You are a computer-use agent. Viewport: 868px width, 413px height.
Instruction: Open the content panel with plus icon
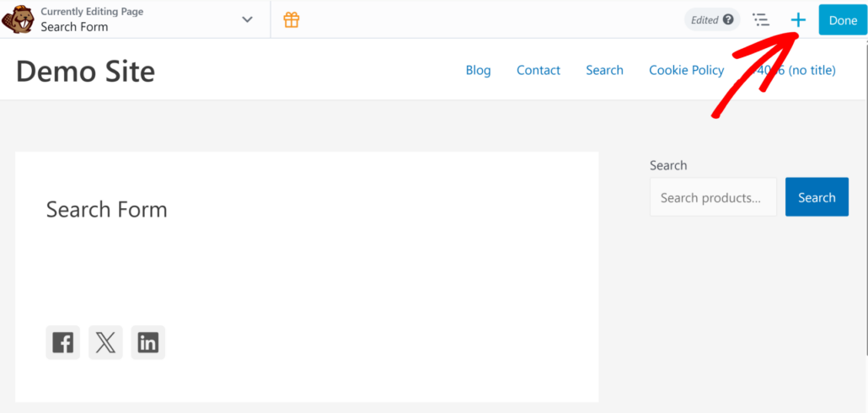pyautogui.click(x=798, y=20)
